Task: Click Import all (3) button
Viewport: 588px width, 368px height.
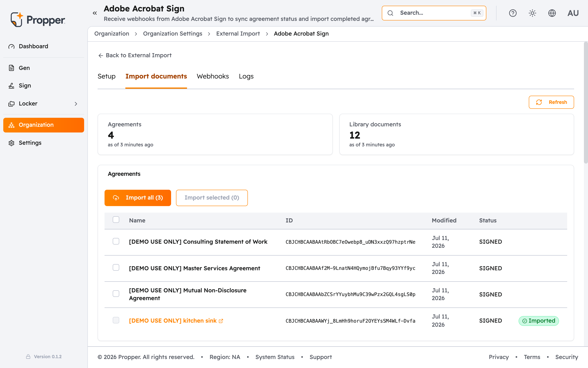Action: pos(138,198)
